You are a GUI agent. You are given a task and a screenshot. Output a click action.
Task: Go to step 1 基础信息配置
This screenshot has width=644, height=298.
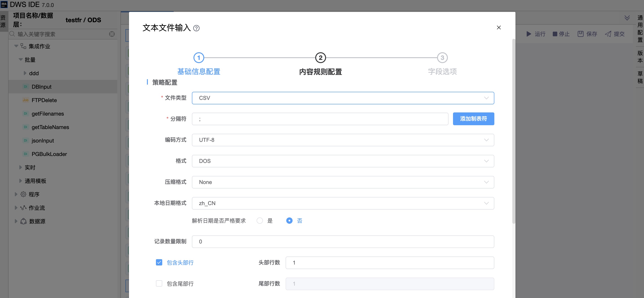(x=199, y=58)
